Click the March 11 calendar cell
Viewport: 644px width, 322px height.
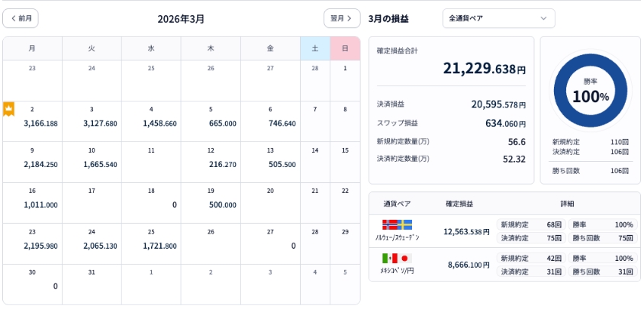151,163
